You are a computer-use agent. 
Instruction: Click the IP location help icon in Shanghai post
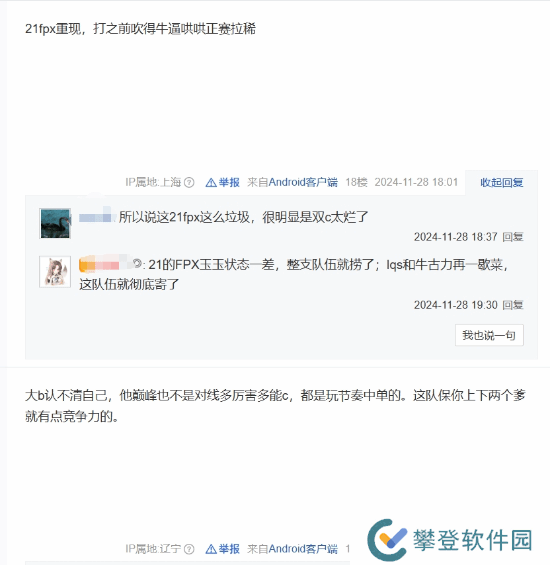click(189, 183)
